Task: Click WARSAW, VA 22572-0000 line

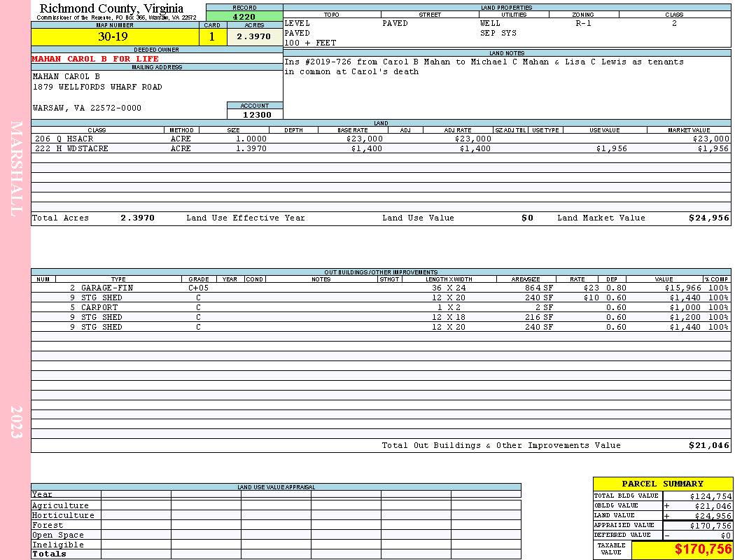Action: 87,108
